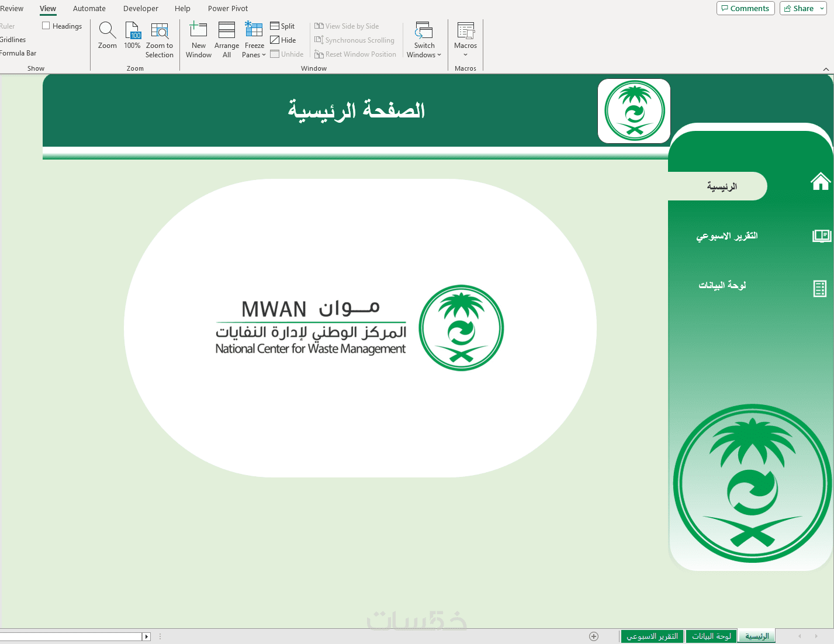Click the Comments button
Screen dimensions: 834x644
point(745,8)
